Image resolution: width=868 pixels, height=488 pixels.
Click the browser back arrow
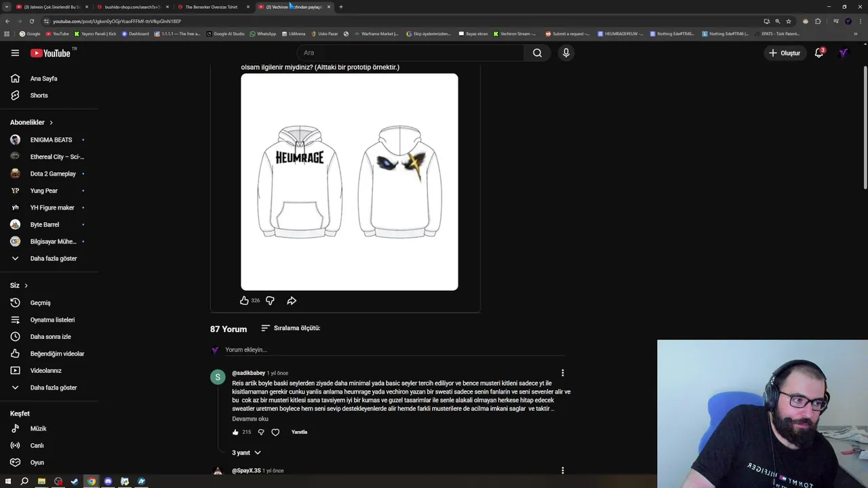click(7, 21)
